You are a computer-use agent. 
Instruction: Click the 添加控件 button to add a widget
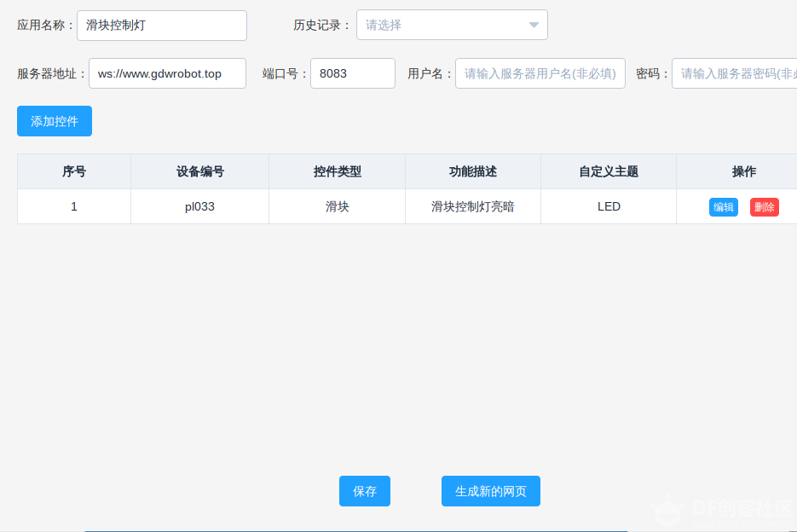(x=54, y=121)
